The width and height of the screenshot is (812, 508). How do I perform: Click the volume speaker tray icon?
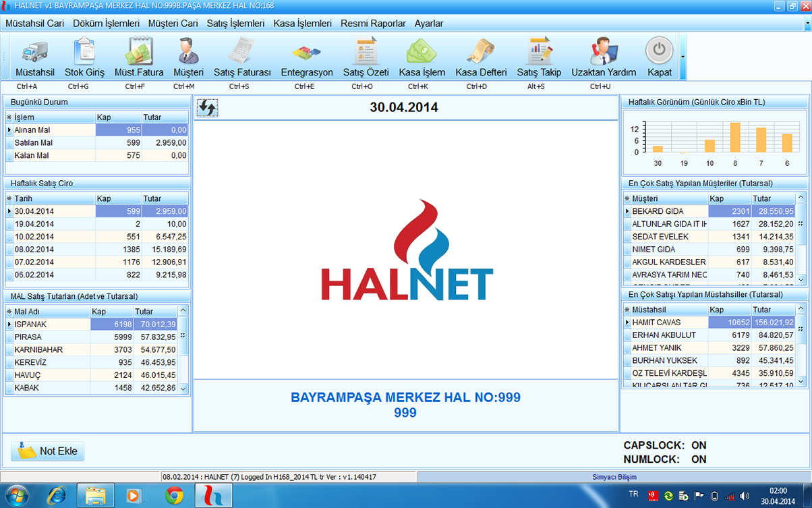tap(745, 497)
